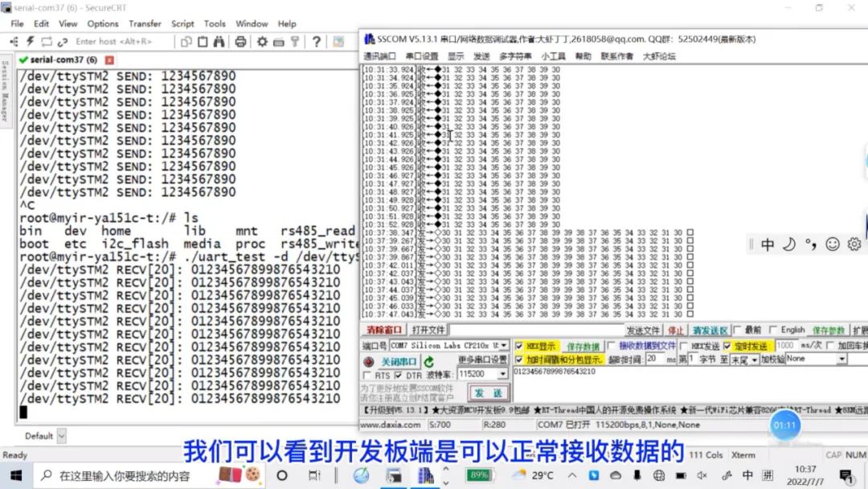The height and width of the screenshot is (489, 868).
Task: Click the punctuation icon in IME toolbar
Action: click(x=811, y=244)
